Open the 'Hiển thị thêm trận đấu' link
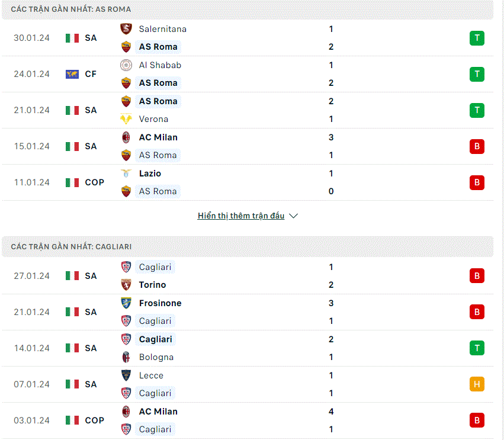 (241, 216)
